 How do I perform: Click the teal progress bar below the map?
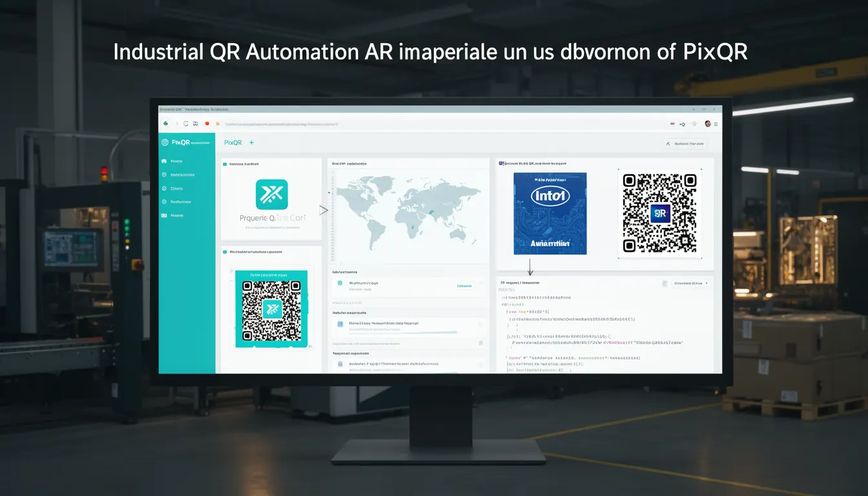pyautogui.click(x=403, y=333)
